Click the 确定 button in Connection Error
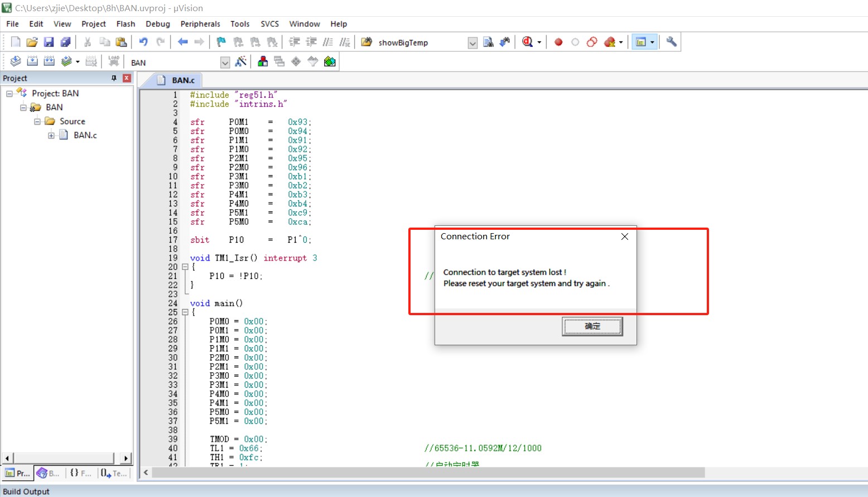868x497 pixels. click(x=592, y=326)
